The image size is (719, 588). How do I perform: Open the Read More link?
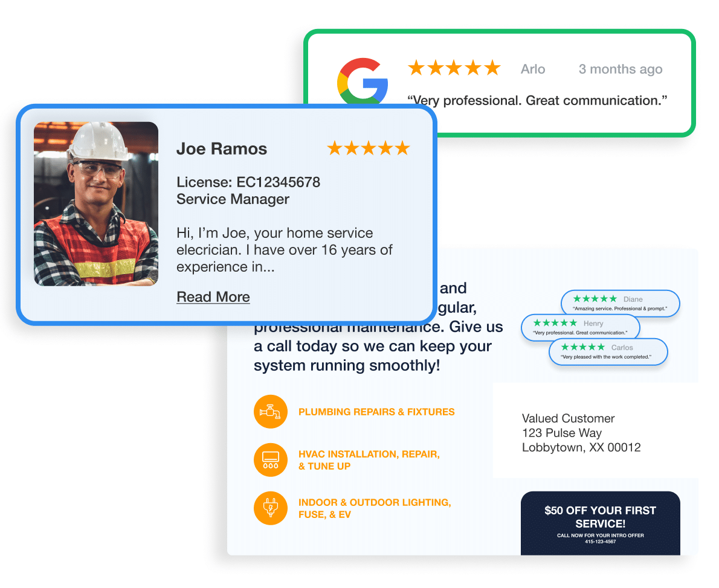tap(213, 297)
